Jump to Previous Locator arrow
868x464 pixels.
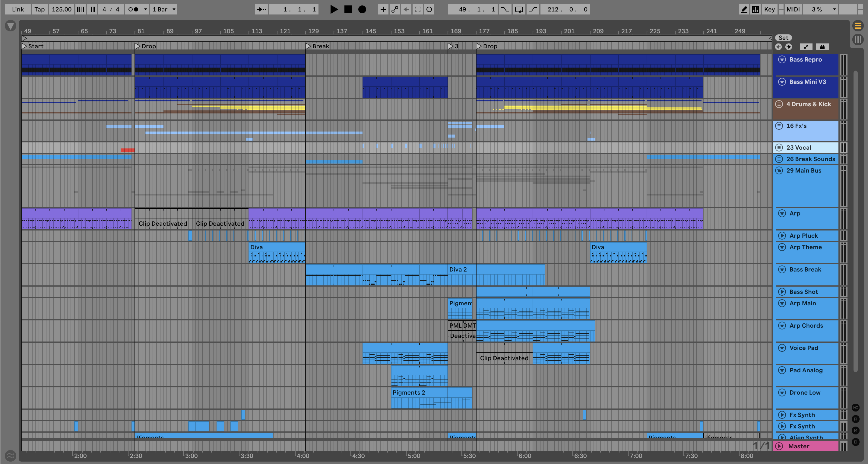[x=778, y=47]
